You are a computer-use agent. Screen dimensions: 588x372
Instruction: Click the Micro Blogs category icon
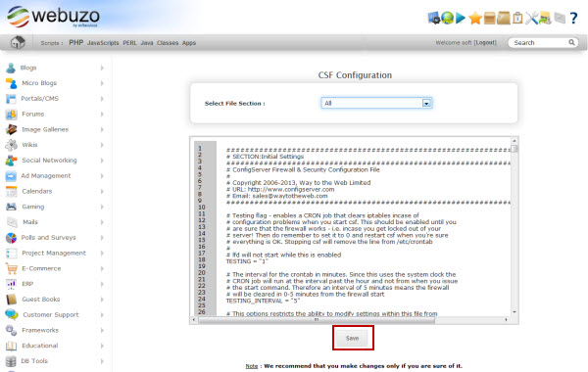pyautogui.click(x=11, y=83)
